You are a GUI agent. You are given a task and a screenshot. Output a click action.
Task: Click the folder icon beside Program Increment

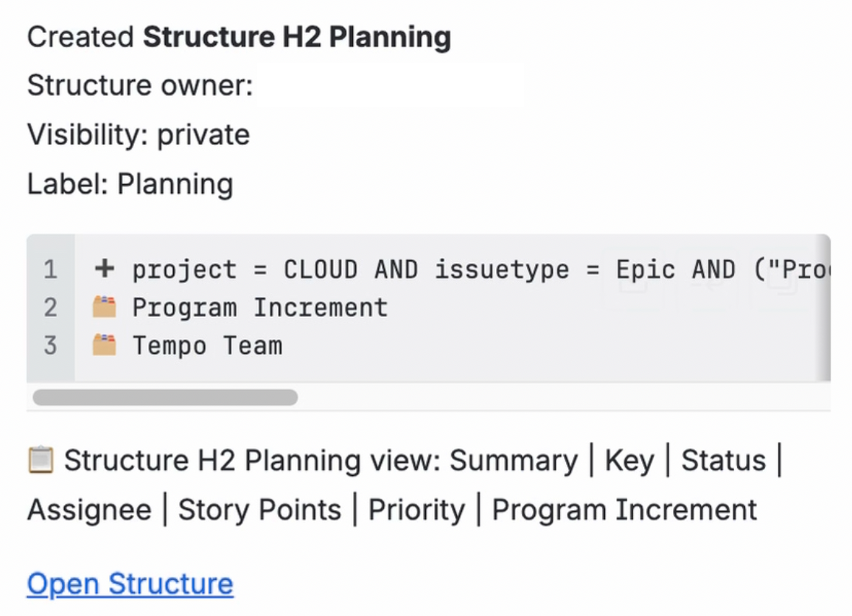click(105, 307)
